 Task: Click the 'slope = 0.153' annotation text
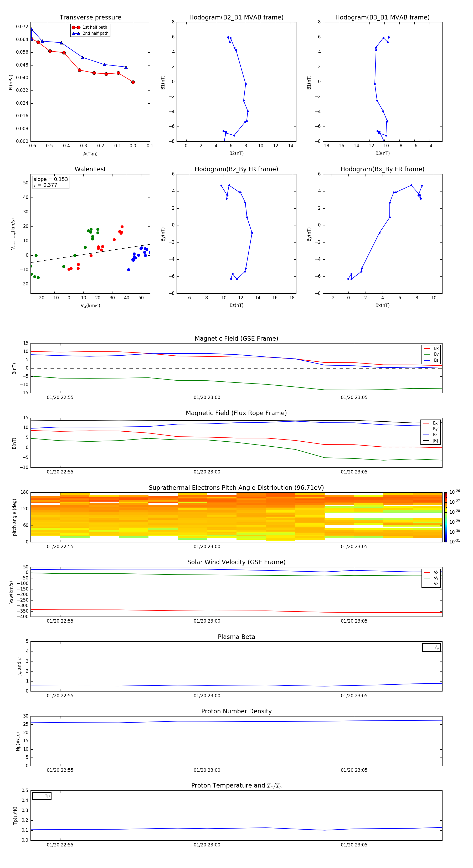(x=50, y=179)
